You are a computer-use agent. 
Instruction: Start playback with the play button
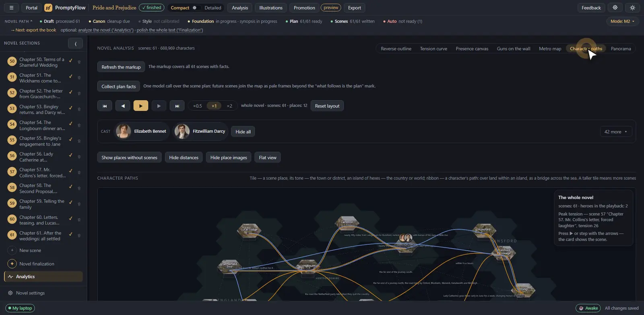coord(141,106)
